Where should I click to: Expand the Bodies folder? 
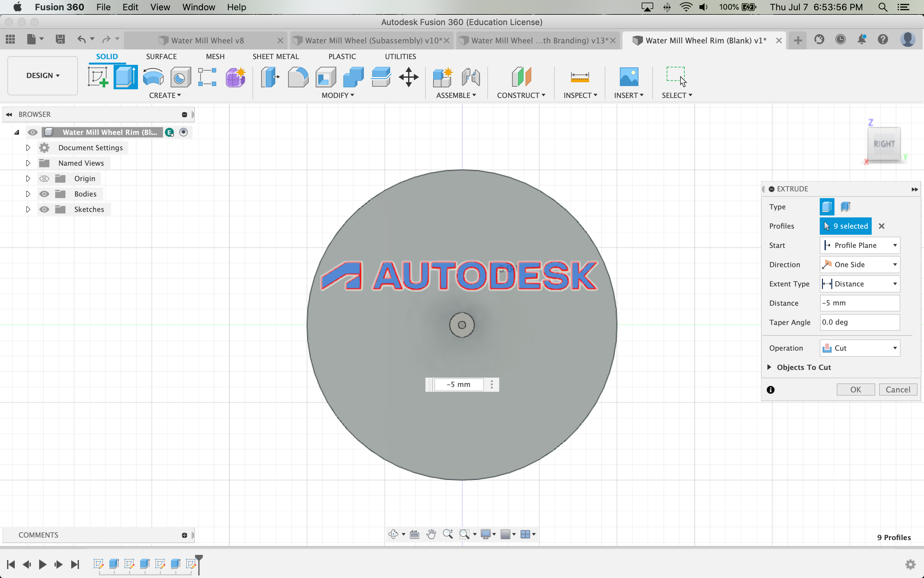[x=28, y=194]
